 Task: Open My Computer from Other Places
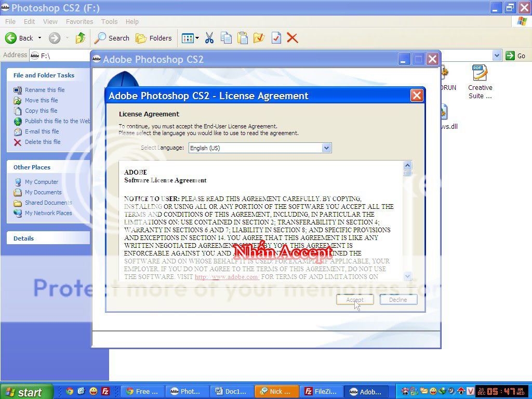pyautogui.click(x=42, y=182)
